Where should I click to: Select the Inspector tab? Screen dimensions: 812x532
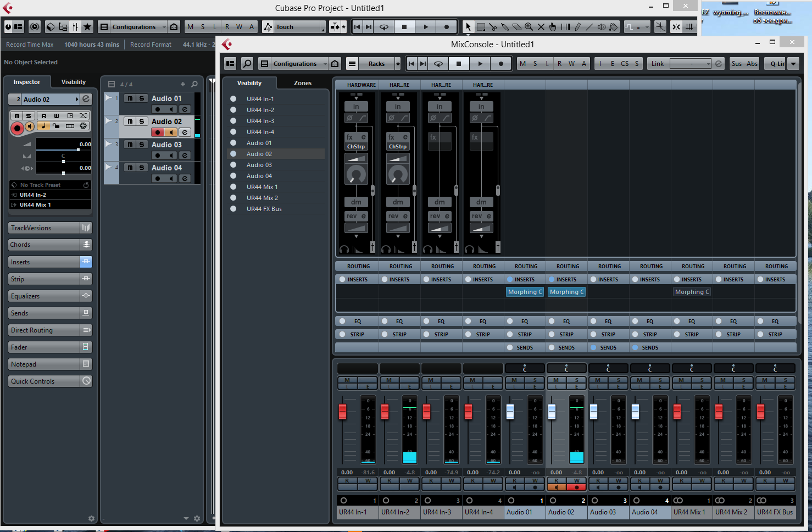click(x=27, y=82)
